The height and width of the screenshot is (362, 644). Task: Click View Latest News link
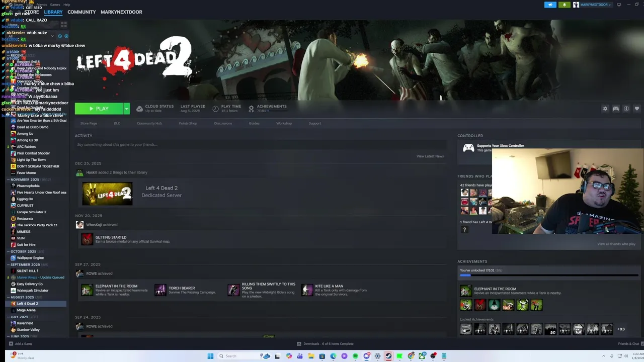pyautogui.click(x=430, y=156)
